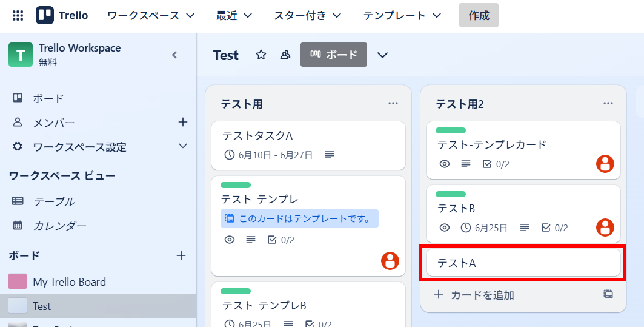Invite members with plus icon beside メンバー
The image size is (644, 327).
tap(183, 123)
